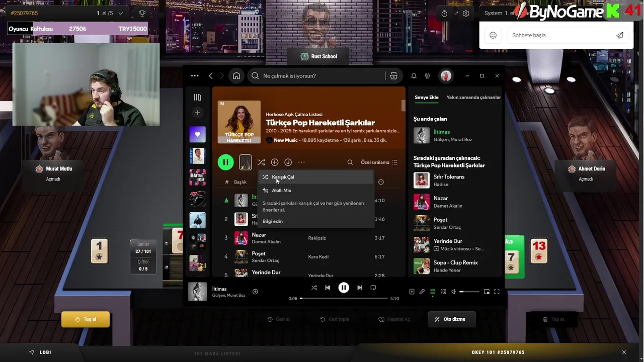Open more options for the playlist
Screen dimensions: 644x362
click(x=301, y=162)
